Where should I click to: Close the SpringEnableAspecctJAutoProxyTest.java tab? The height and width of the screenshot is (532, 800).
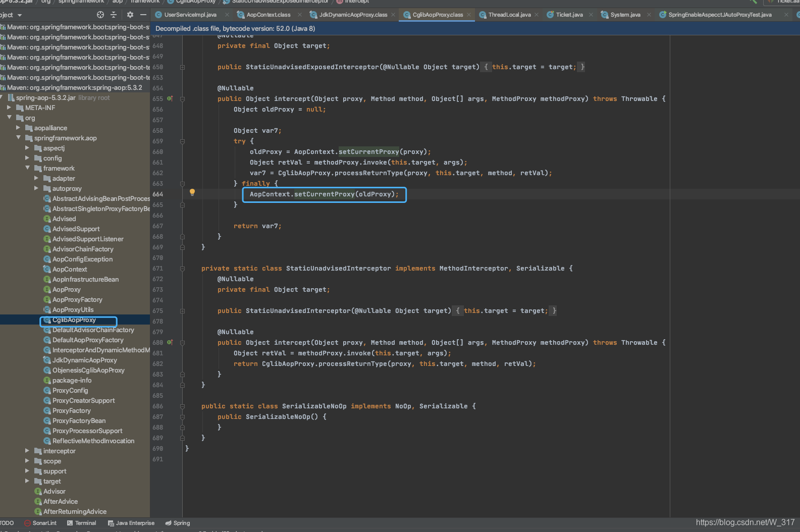point(786,15)
